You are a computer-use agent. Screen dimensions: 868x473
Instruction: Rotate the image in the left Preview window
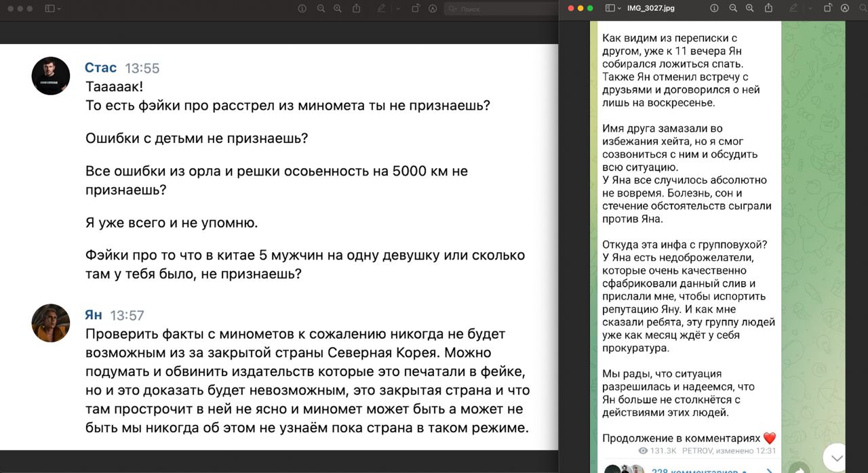[415, 9]
